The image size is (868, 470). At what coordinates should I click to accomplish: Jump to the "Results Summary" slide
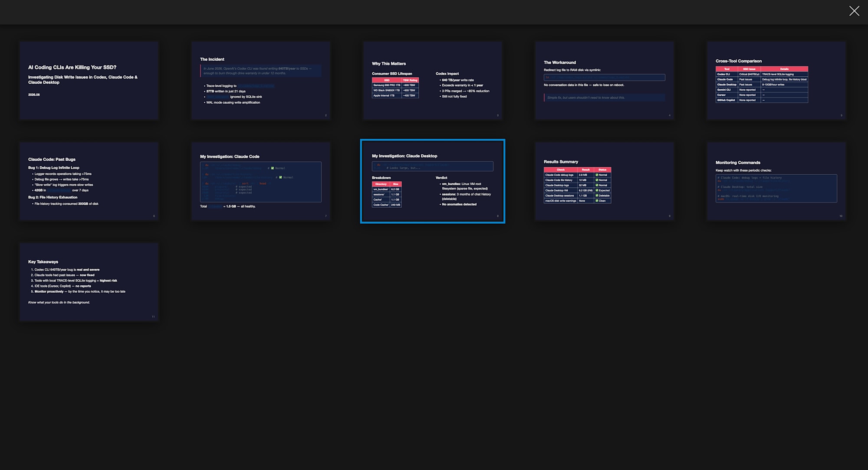[605, 181]
